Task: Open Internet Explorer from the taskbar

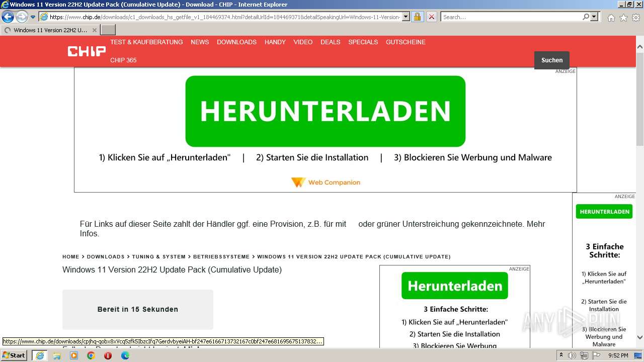Action: pos(39,355)
